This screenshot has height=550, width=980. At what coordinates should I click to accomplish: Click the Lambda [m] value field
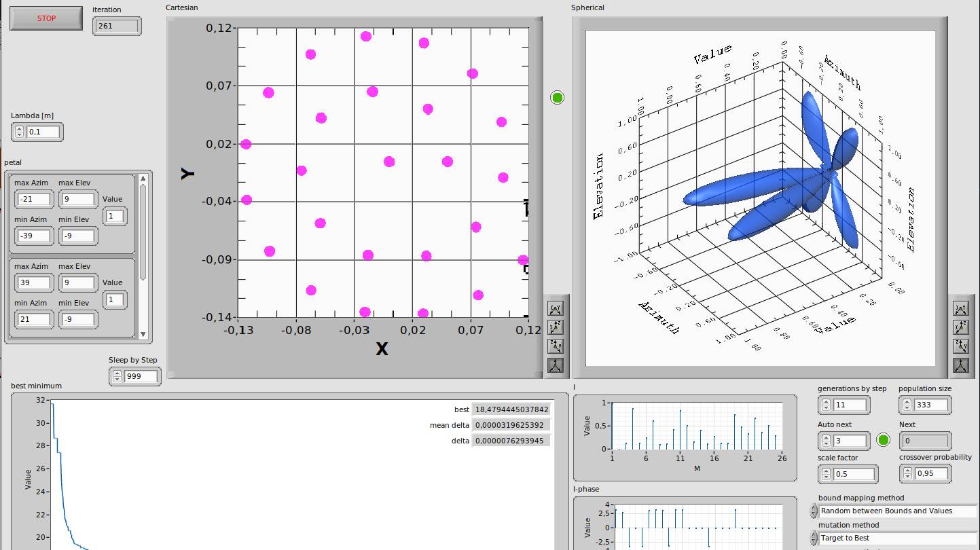click(x=43, y=132)
